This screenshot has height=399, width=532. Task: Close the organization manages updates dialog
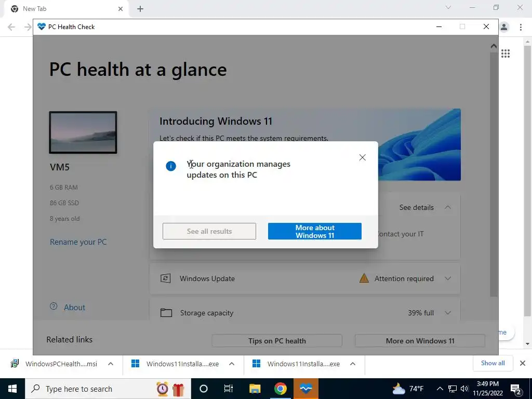tap(362, 157)
